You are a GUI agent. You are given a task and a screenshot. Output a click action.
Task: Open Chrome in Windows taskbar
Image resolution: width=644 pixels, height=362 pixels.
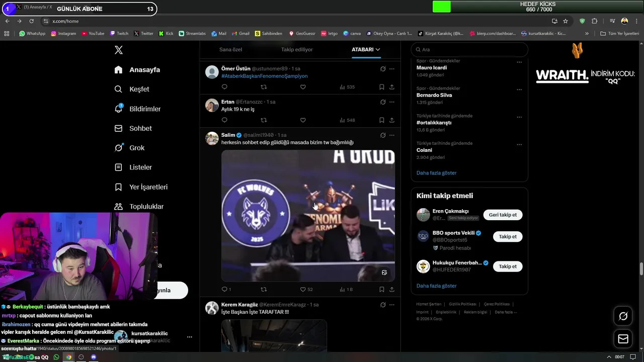click(x=69, y=357)
